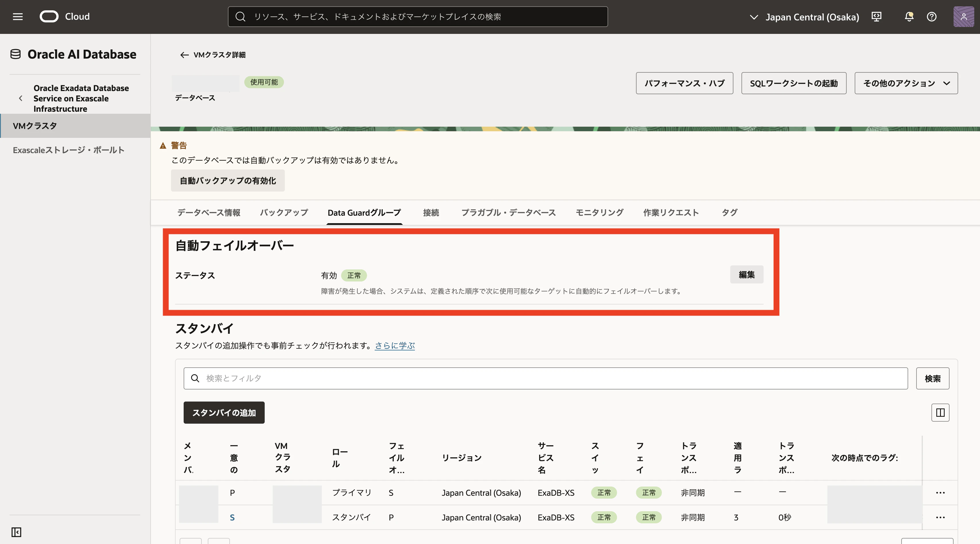
Task: Click the プライマリ role cell
Action: (351, 493)
